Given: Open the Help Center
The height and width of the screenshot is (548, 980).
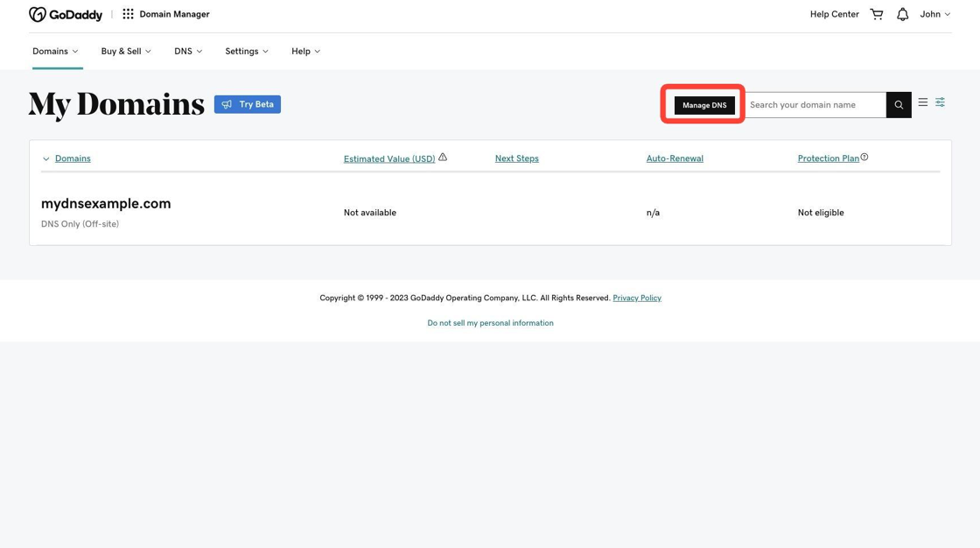Looking at the screenshot, I should [x=835, y=14].
